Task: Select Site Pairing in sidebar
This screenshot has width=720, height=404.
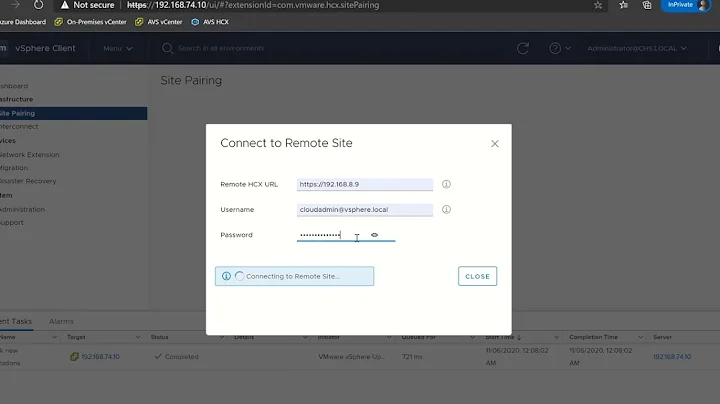Action: (x=73, y=113)
